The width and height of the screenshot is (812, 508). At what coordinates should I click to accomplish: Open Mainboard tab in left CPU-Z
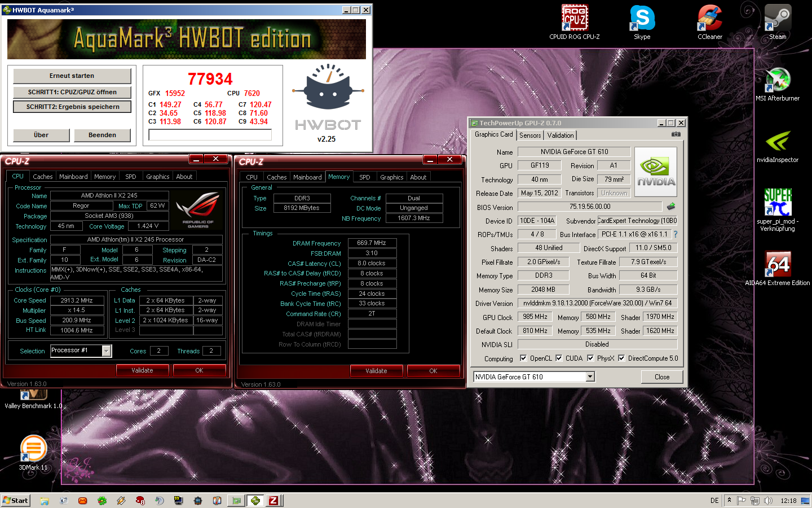point(73,177)
